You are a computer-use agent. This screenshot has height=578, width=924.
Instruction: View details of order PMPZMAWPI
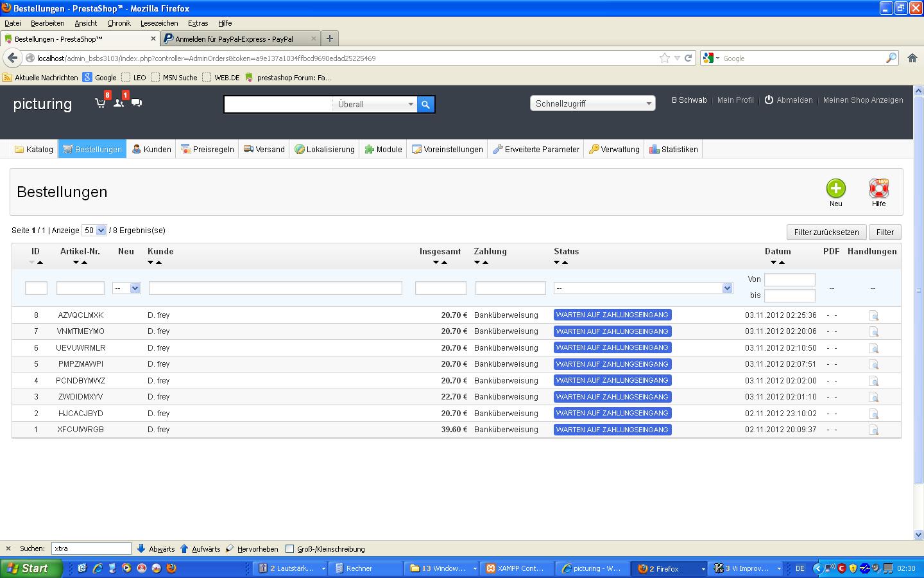click(x=873, y=364)
